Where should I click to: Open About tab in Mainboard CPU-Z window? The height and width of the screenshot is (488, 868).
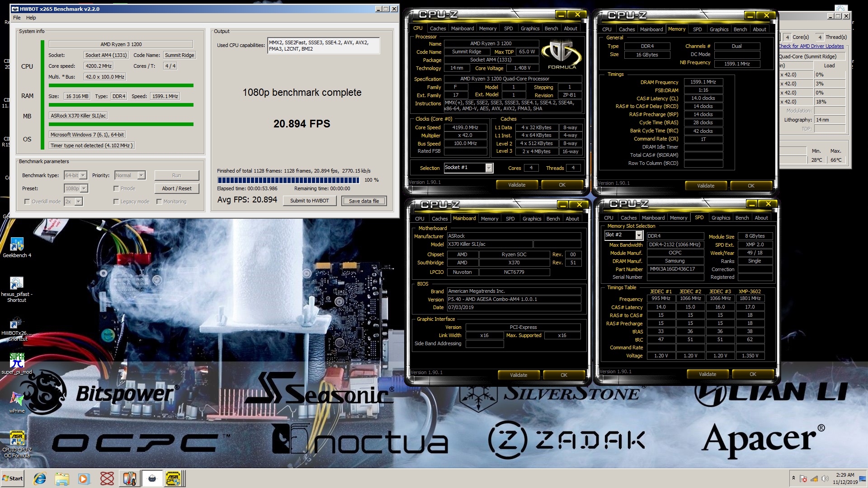[x=572, y=218]
